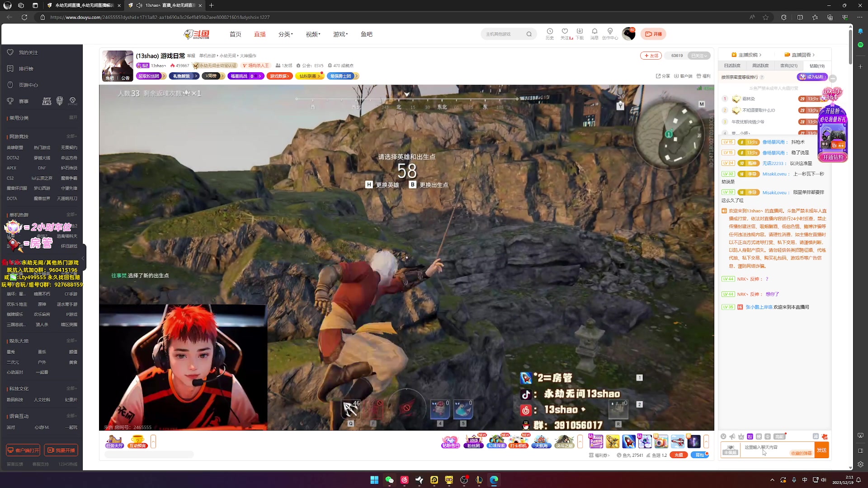Click the 成为钻粉 button
Image resolution: width=868 pixels, height=488 pixels.
[x=812, y=77]
